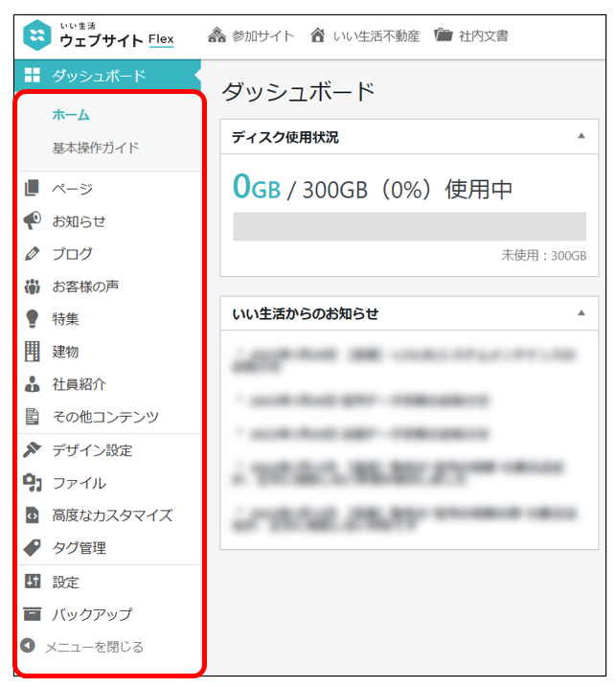The width and height of the screenshot is (616, 687).
Task: Click the タグ管理 tag icon
Action: pyautogui.click(x=32, y=548)
